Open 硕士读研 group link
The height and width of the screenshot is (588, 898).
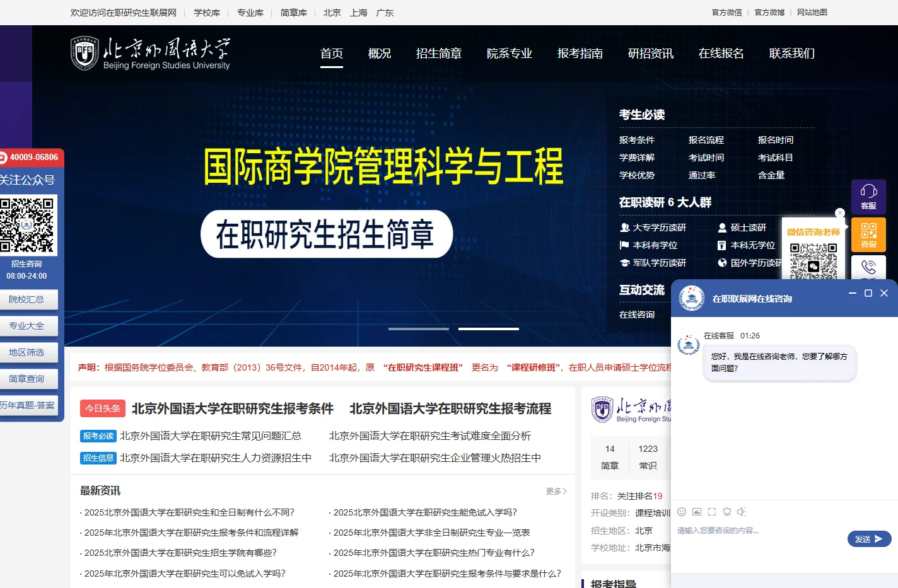742,228
